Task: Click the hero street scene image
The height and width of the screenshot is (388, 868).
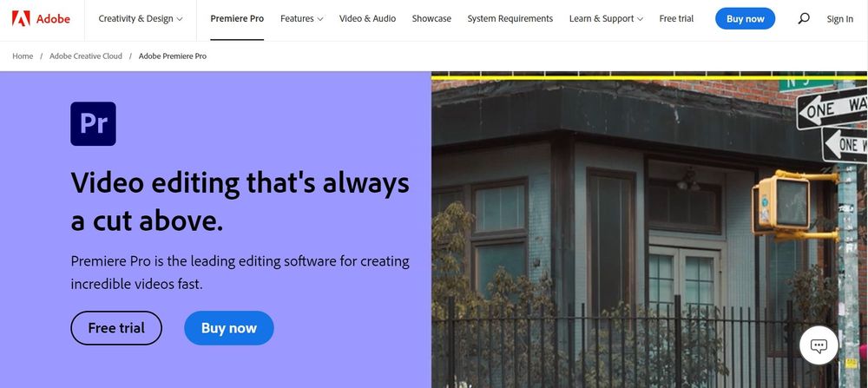Action: (649, 229)
